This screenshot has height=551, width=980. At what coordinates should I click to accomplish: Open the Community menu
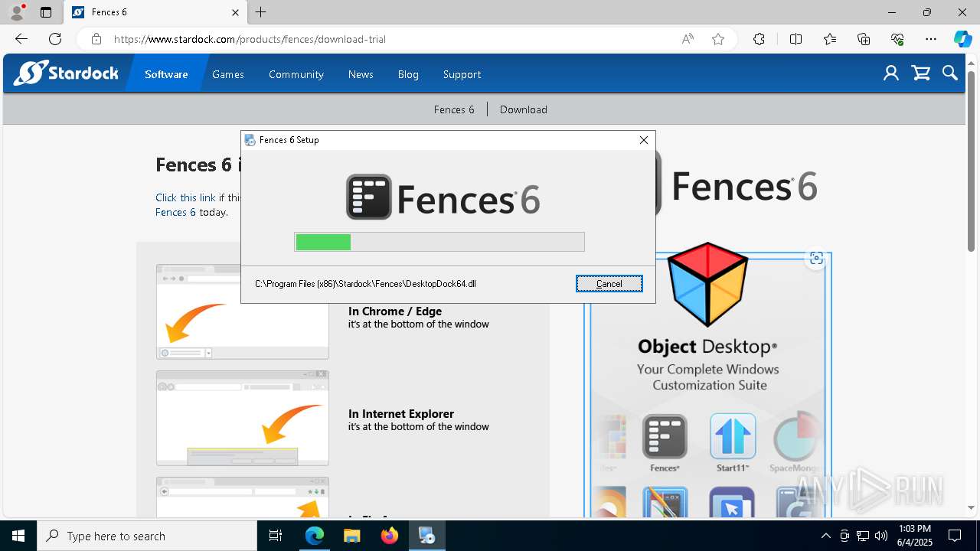tap(296, 74)
